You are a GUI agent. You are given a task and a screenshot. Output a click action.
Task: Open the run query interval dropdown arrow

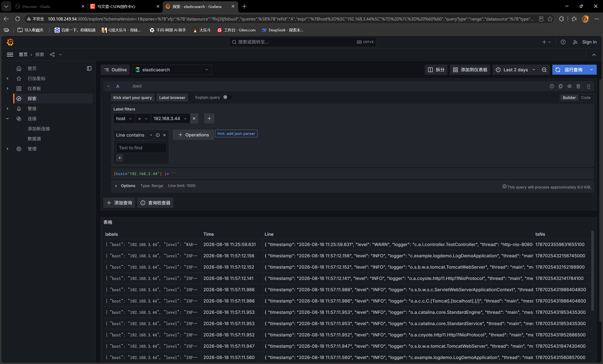click(x=591, y=70)
